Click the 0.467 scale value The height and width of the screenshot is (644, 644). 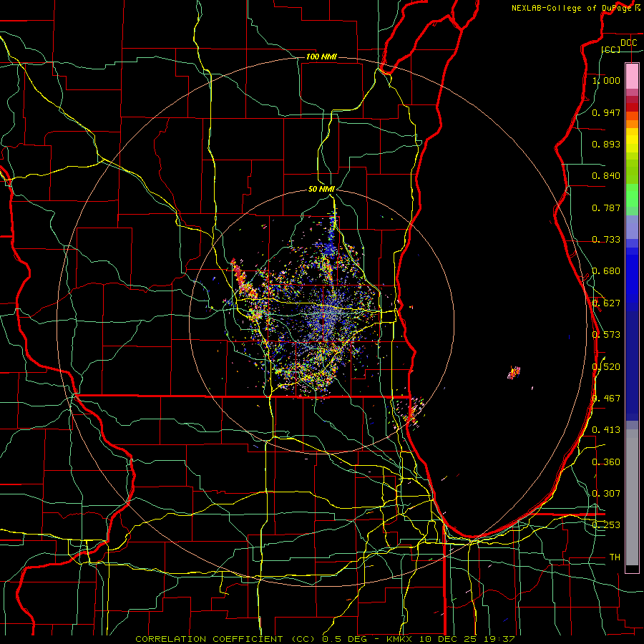click(x=606, y=399)
